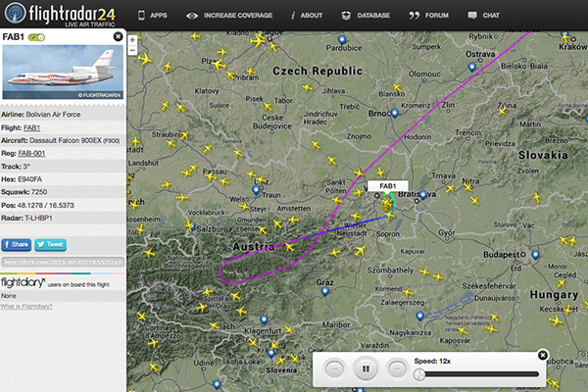Click the Klagenfurt airport pin
588x392 pixels.
264,320
